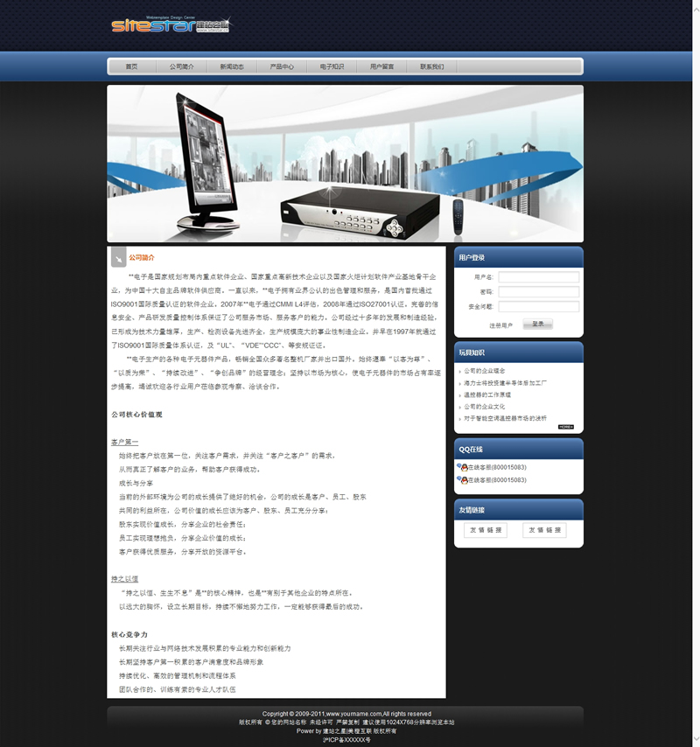Image resolution: width=700 pixels, height=747 pixels.
Task: Click the 安全问题 input field
Action: point(538,306)
